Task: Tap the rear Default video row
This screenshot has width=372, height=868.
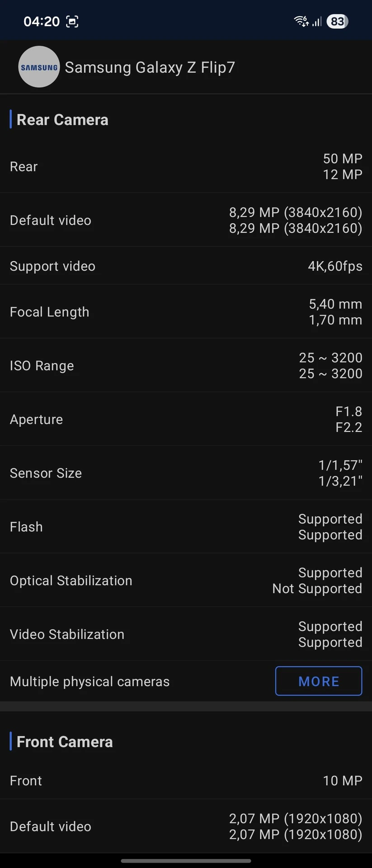Action: click(186, 220)
